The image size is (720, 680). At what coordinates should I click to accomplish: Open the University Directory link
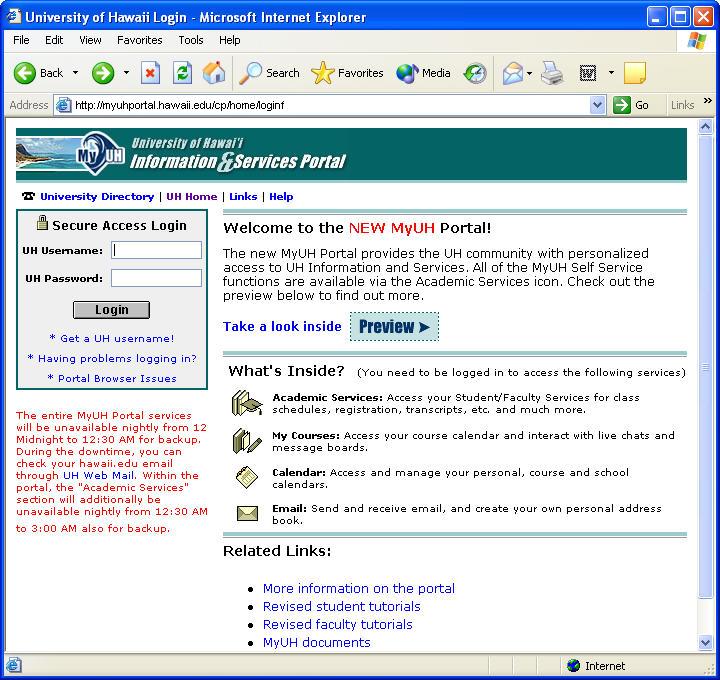click(x=96, y=197)
